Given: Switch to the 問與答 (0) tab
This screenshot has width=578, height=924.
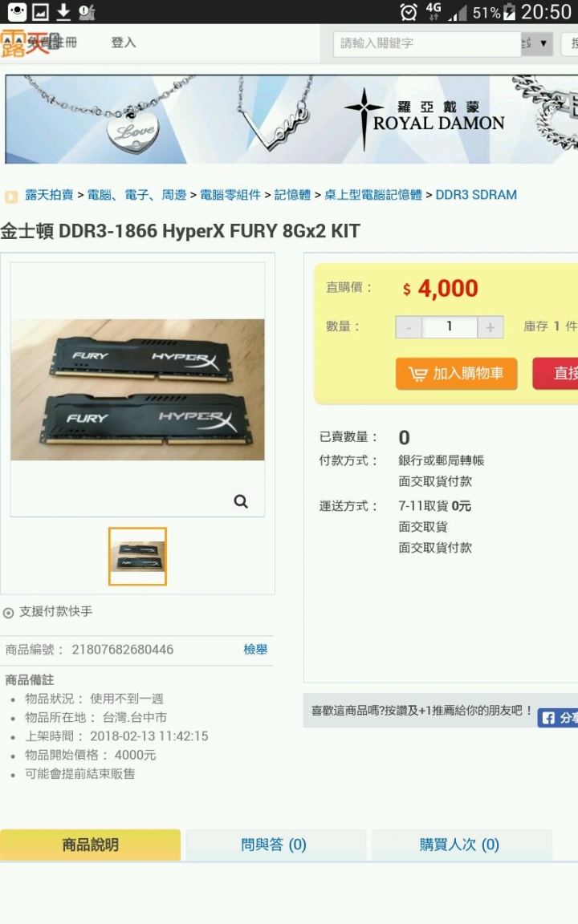Looking at the screenshot, I should click(275, 845).
